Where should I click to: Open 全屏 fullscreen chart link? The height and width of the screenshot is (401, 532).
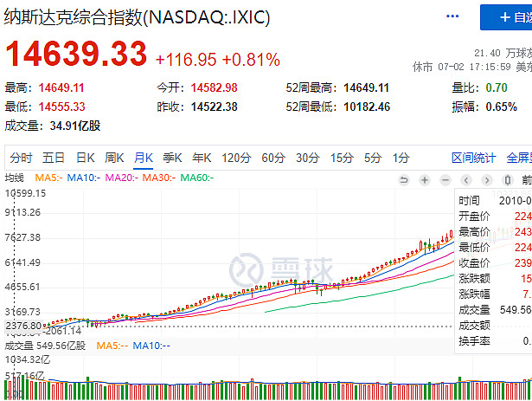[519, 158]
